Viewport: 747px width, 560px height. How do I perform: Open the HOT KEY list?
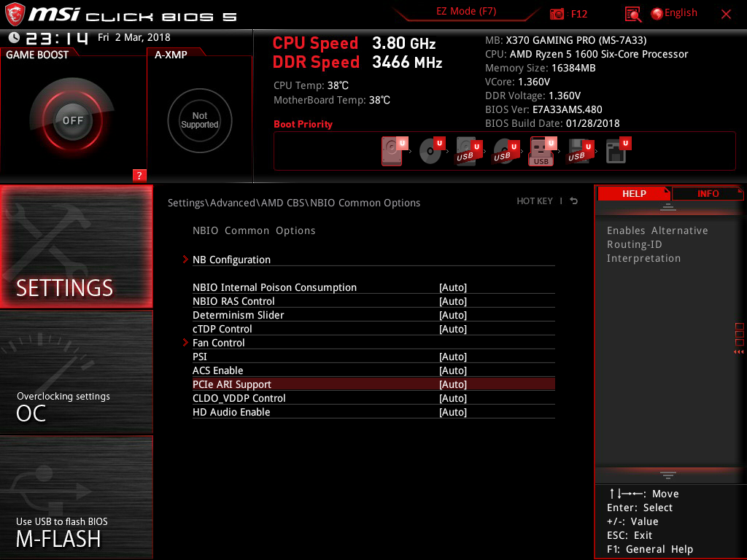(x=535, y=201)
